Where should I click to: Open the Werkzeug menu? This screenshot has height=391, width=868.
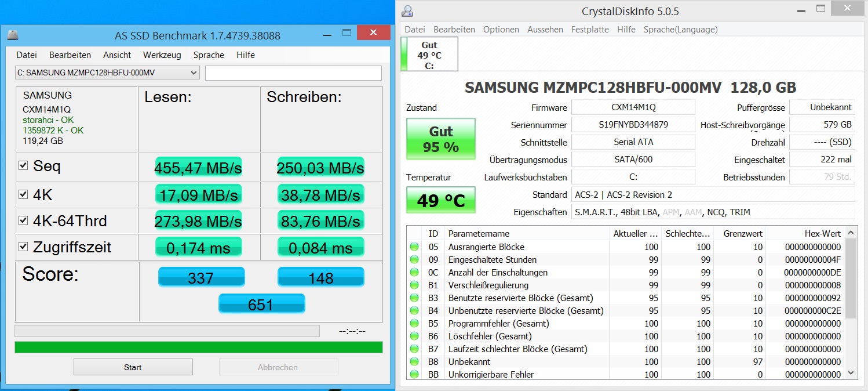pyautogui.click(x=162, y=55)
